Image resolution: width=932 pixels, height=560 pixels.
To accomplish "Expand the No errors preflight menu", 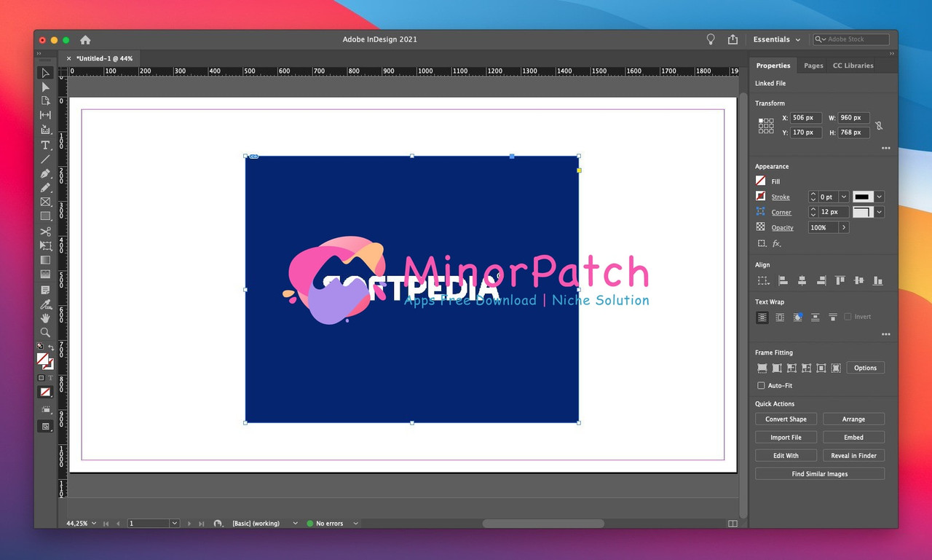I will (x=356, y=523).
